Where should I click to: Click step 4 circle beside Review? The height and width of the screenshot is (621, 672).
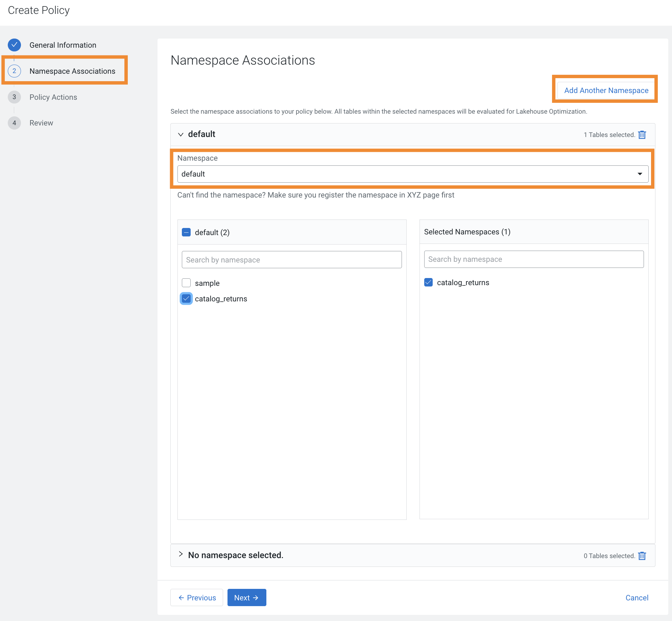point(14,123)
